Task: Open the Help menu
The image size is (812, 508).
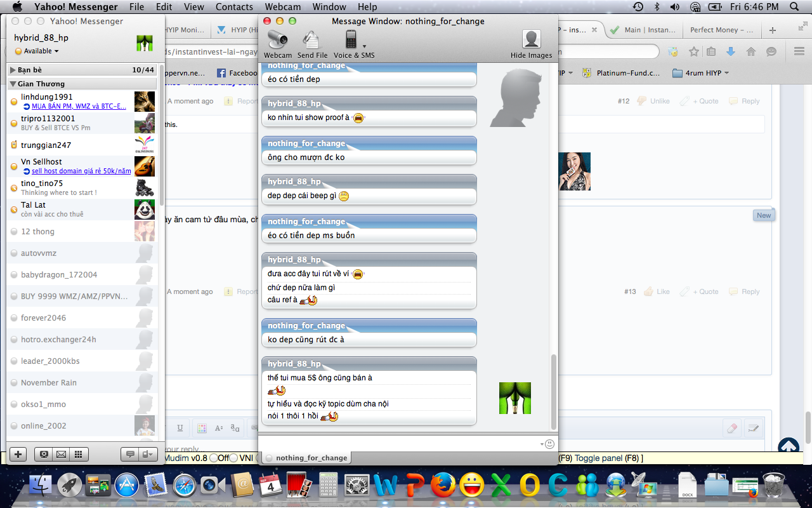Action: click(367, 7)
